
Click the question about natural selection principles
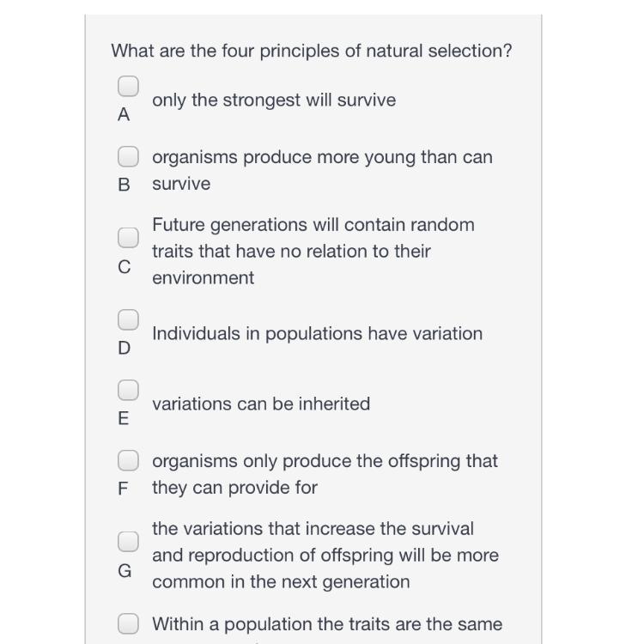pos(311,51)
